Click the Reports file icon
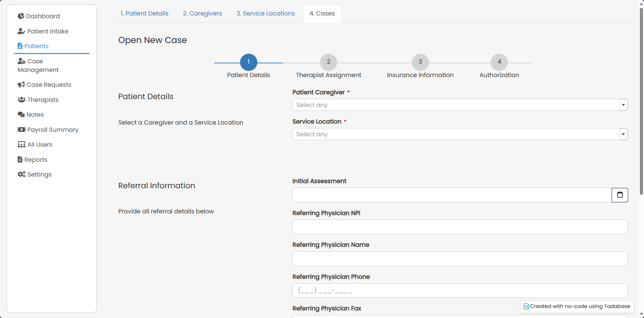 [x=20, y=159]
